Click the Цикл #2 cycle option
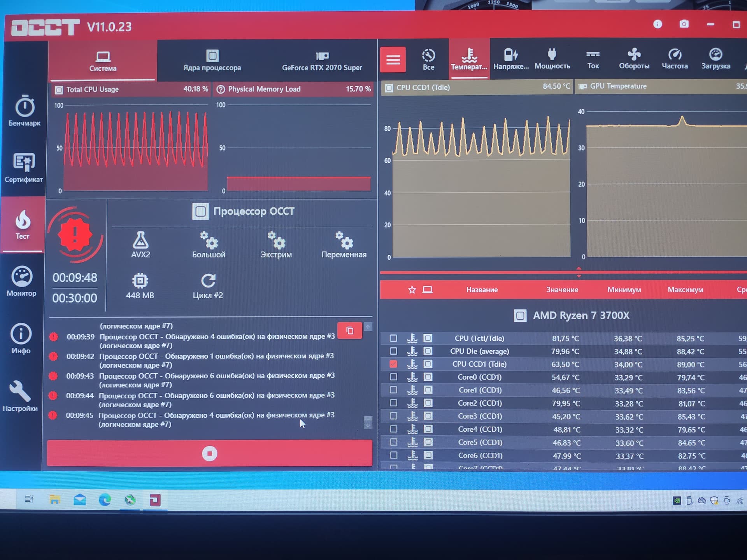 coord(208,286)
